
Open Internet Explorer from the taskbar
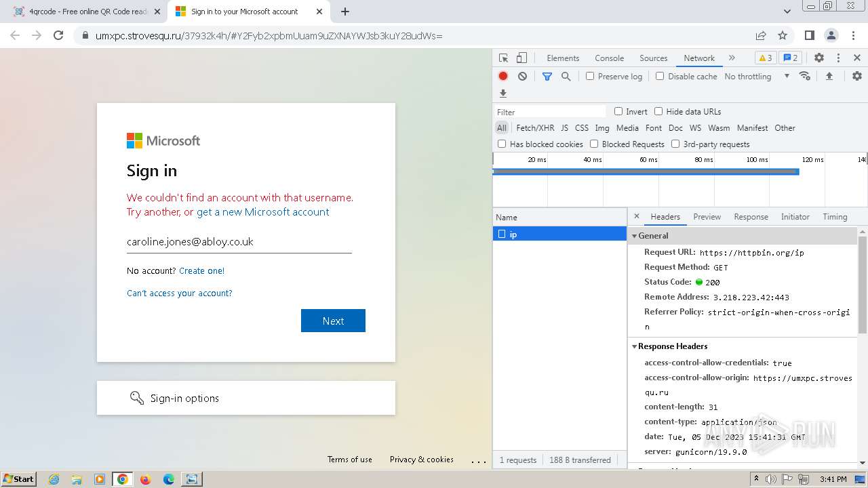coord(54,479)
